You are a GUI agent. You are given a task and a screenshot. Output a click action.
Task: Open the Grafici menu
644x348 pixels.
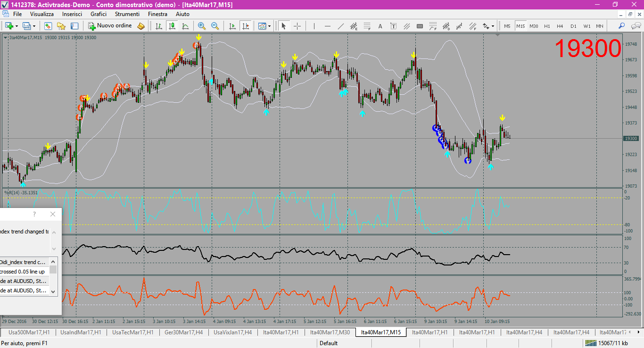pyautogui.click(x=99, y=14)
